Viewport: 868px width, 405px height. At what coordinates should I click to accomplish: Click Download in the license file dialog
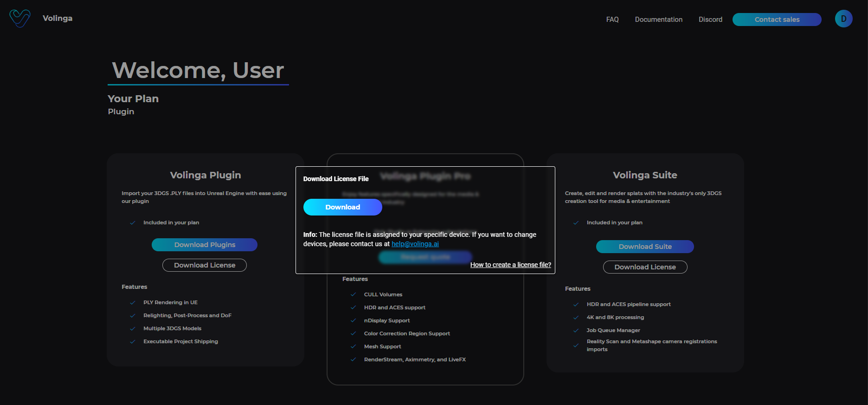(342, 207)
